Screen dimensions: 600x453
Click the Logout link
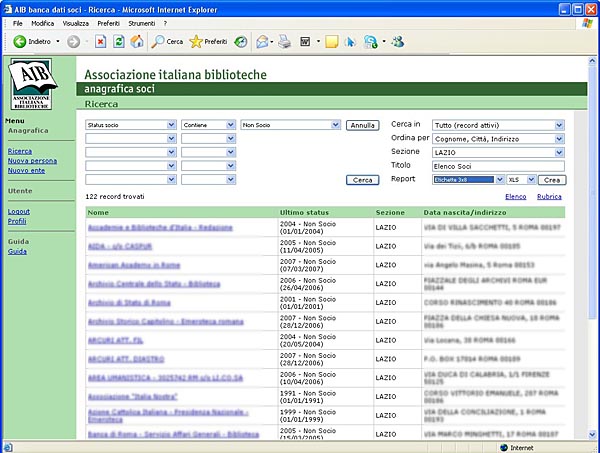[19, 211]
